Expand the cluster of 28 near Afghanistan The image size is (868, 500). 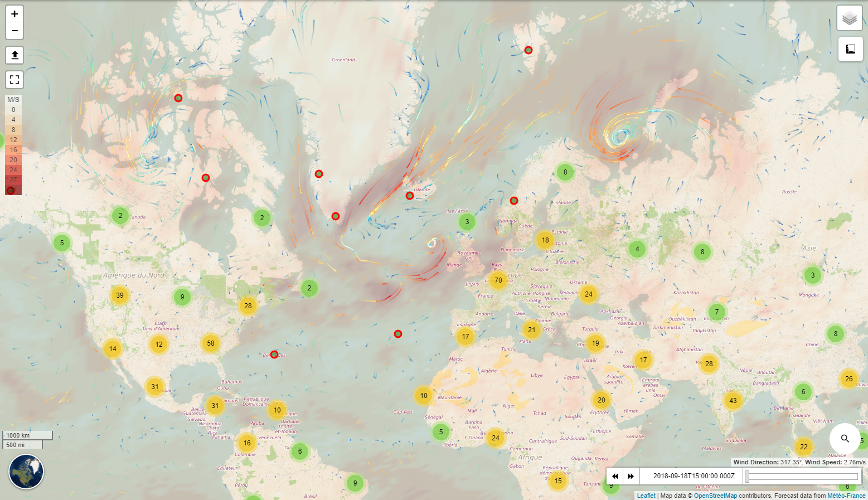click(x=709, y=364)
